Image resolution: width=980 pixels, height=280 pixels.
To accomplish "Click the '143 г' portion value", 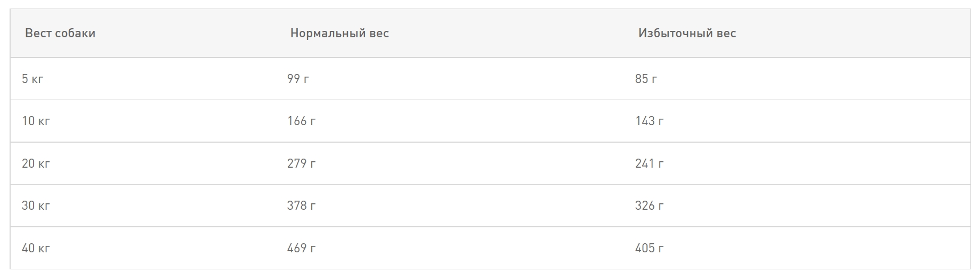I will (649, 121).
